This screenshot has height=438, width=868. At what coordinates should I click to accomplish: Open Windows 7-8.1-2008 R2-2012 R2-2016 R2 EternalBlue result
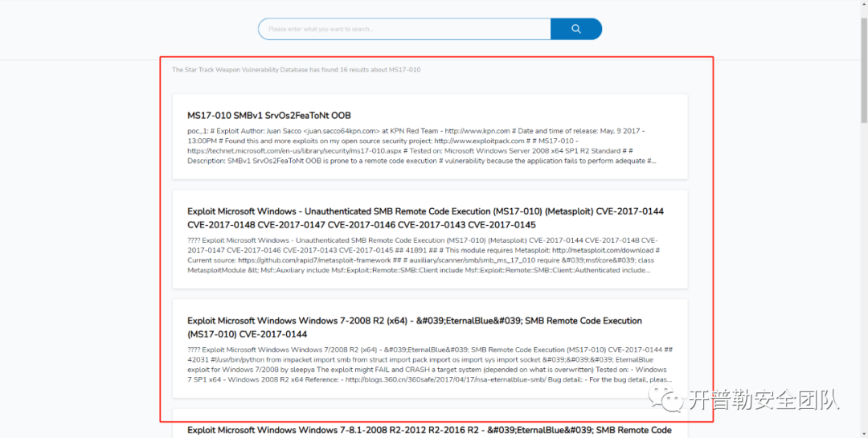tap(429, 430)
